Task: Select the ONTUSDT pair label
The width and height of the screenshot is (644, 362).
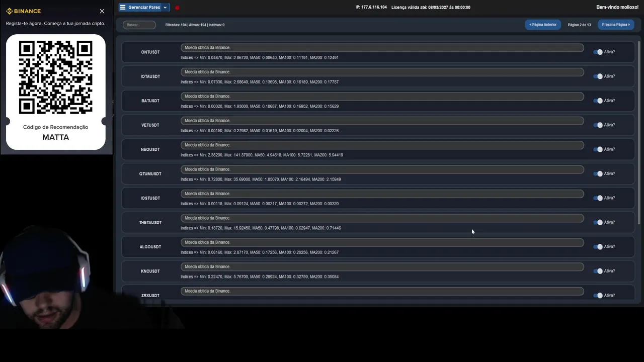Action: pyautogui.click(x=150, y=52)
